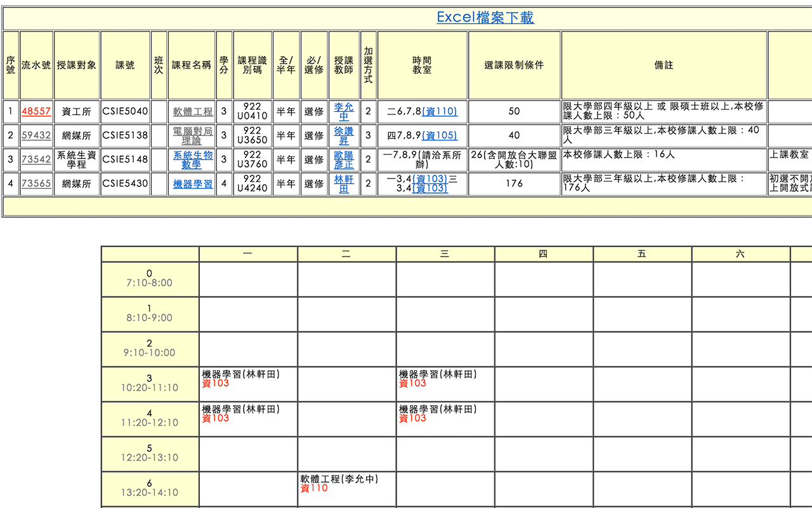Click the enrollment limit 50 cell
This screenshot has width=812, height=508.
(x=514, y=111)
